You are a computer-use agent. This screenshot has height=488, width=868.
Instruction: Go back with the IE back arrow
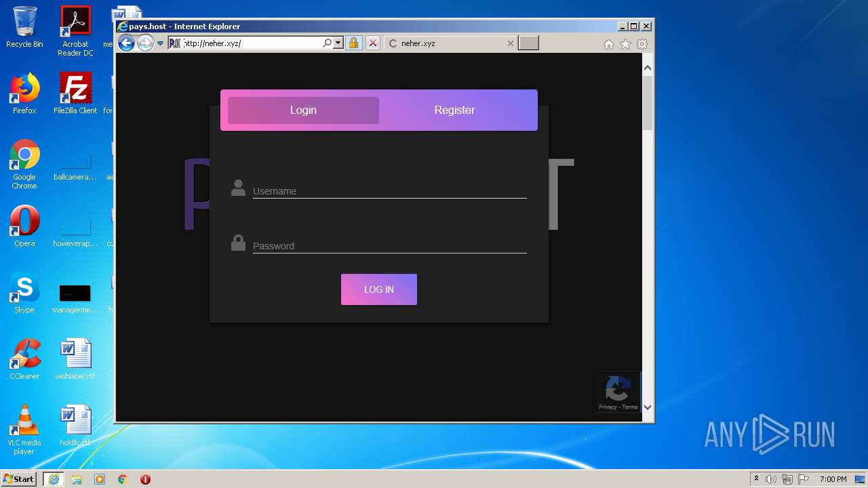(126, 43)
